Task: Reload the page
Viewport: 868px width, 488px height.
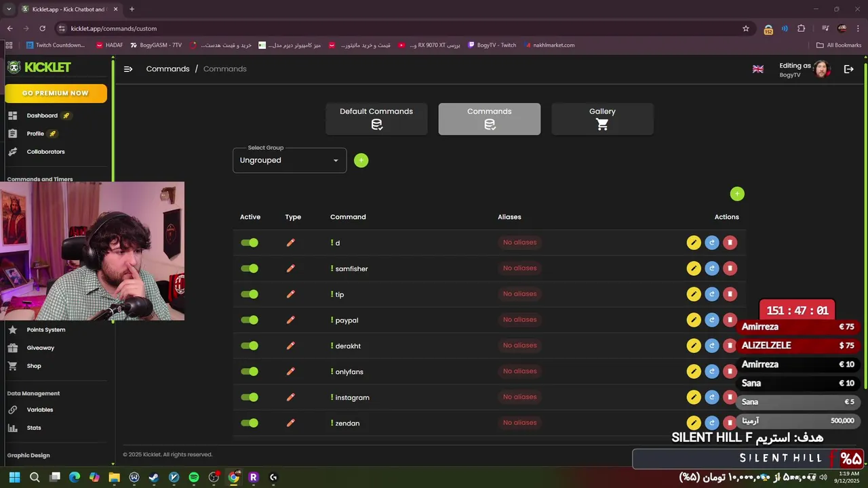Action: [42, 28]
